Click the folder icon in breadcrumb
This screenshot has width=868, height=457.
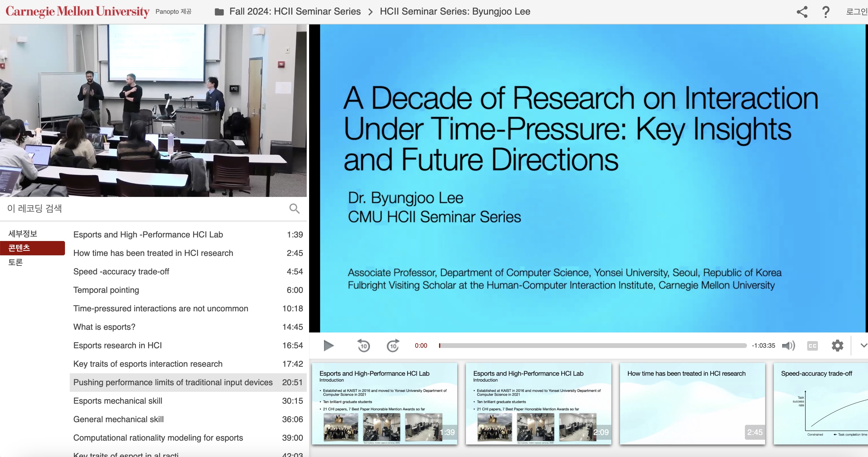tap(219, 12)
